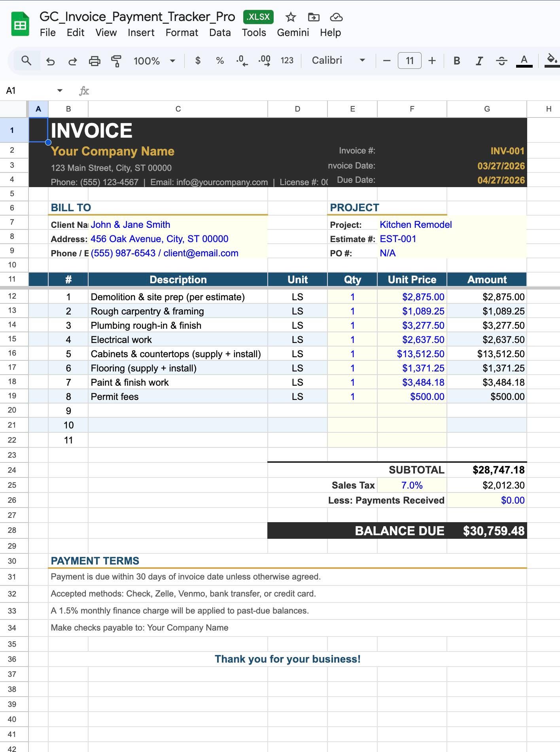Decrease font size with the minus button
Image resolution: width=560 pixels, height=752 pixels.
[387, 61]
